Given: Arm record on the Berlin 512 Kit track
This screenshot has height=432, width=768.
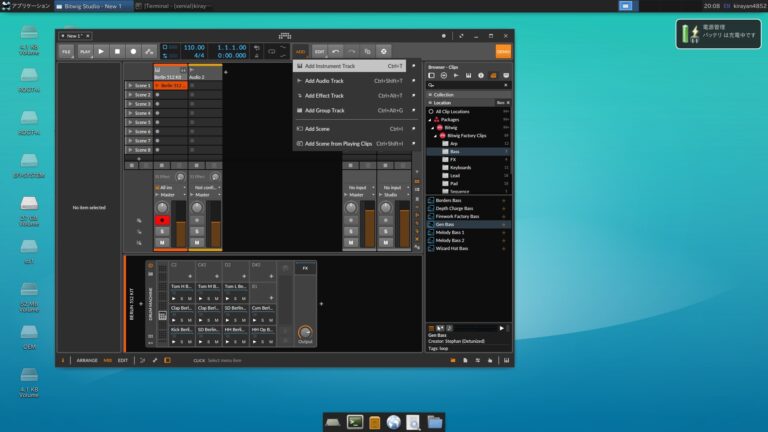Looking at the screenshot, I should 162,220.
